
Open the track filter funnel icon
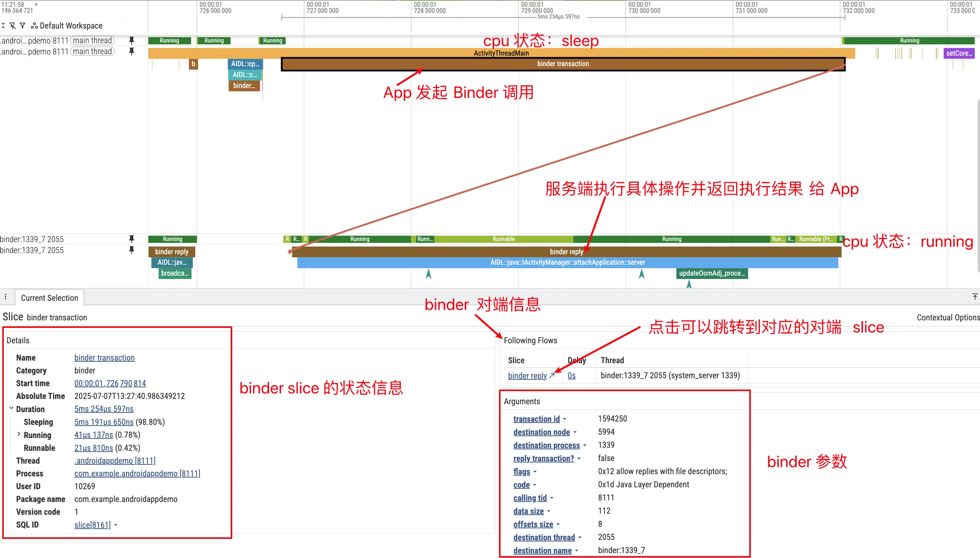[x=23, y=26]
